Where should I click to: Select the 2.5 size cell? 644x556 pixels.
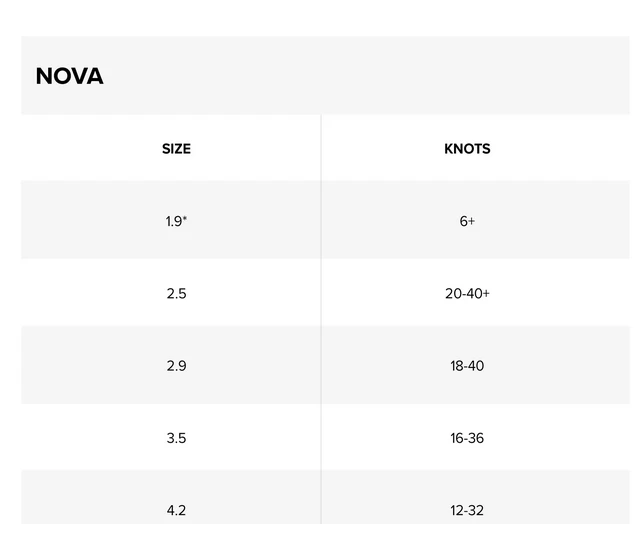click(x=176, y=294)
